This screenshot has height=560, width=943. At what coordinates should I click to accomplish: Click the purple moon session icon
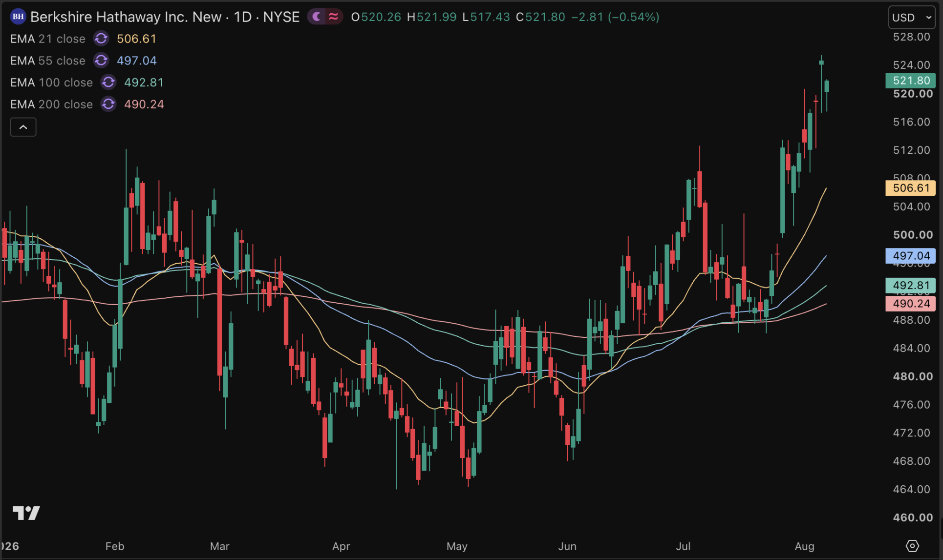[x=317, y=17]
